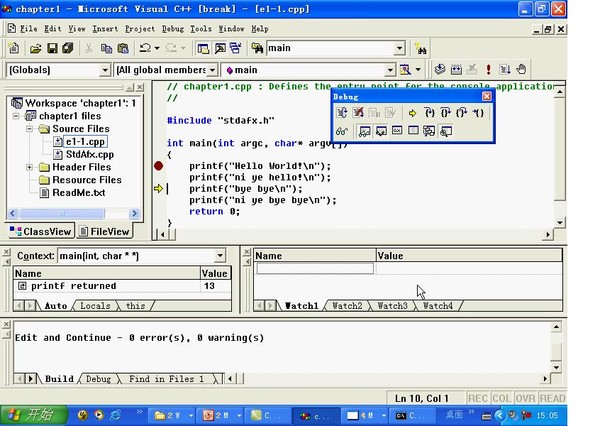Open the Find combo box showing main
Screen dimensions: 600x426
pos(399,48)
